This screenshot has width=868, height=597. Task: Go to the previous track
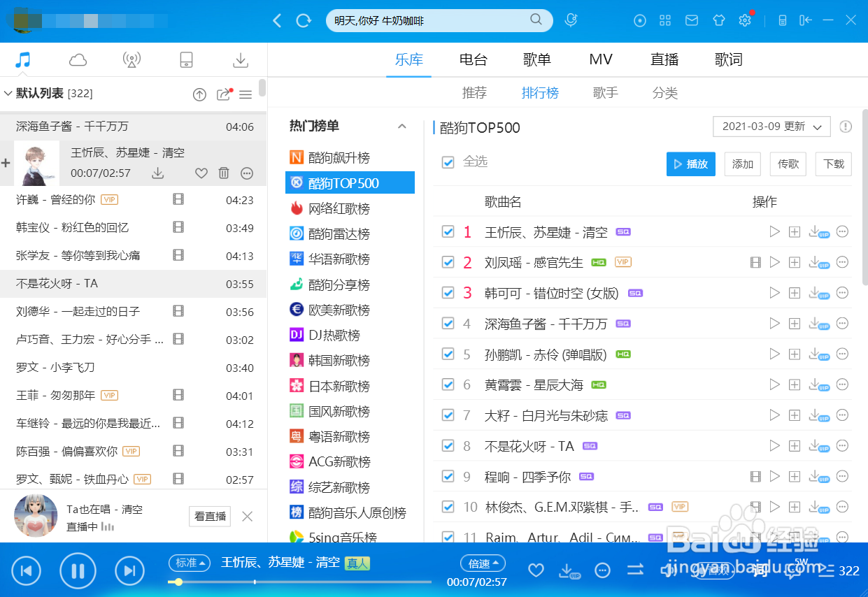pos(27,570)
